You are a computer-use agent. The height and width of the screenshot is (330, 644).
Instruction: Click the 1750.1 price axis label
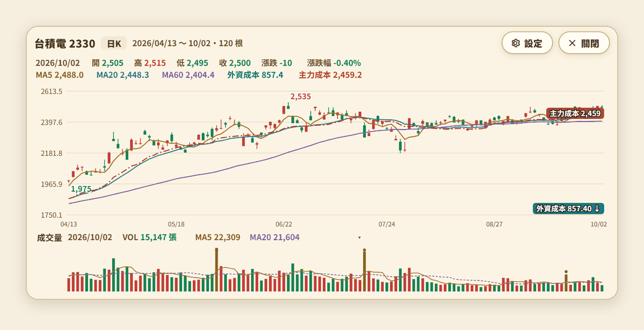52,216
